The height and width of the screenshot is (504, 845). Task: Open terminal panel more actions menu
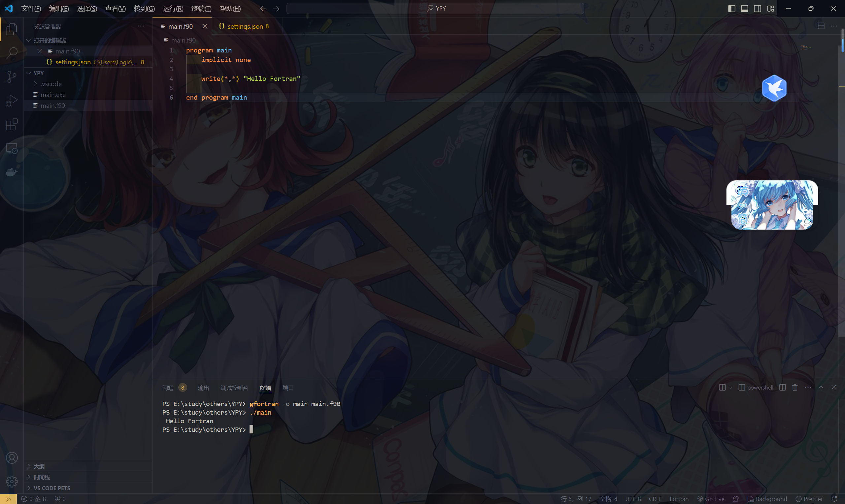point(808,388)
